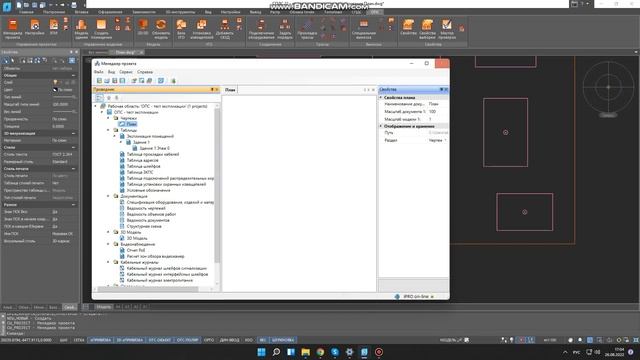This screenshot has width=640, height=360.
Task: Open Файл menu in project manager
Action: [99, 72]
